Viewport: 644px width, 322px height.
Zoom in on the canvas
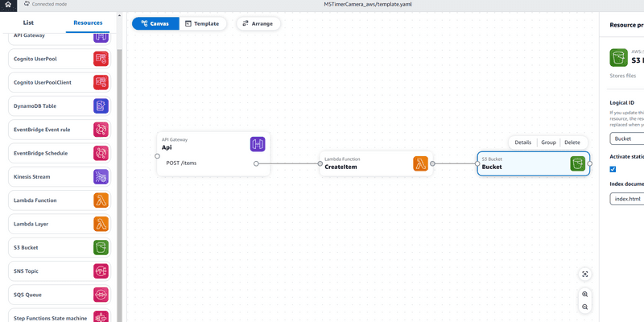(585, 294)
